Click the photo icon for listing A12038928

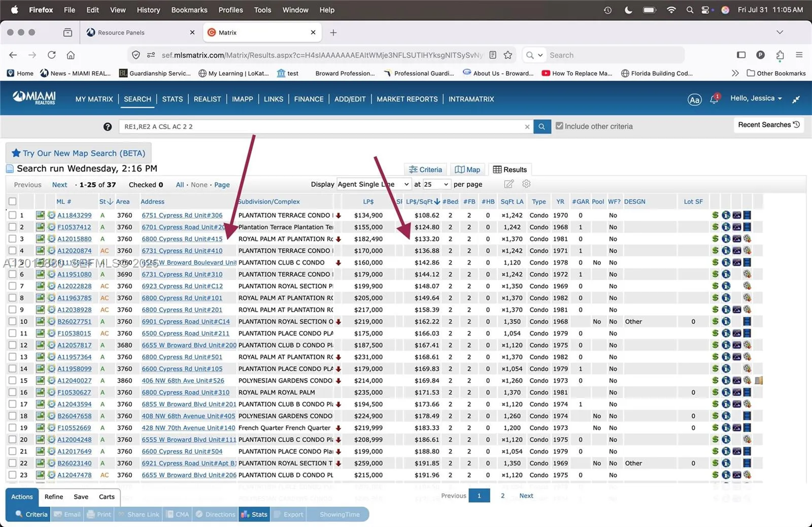[x=40, y=310]
